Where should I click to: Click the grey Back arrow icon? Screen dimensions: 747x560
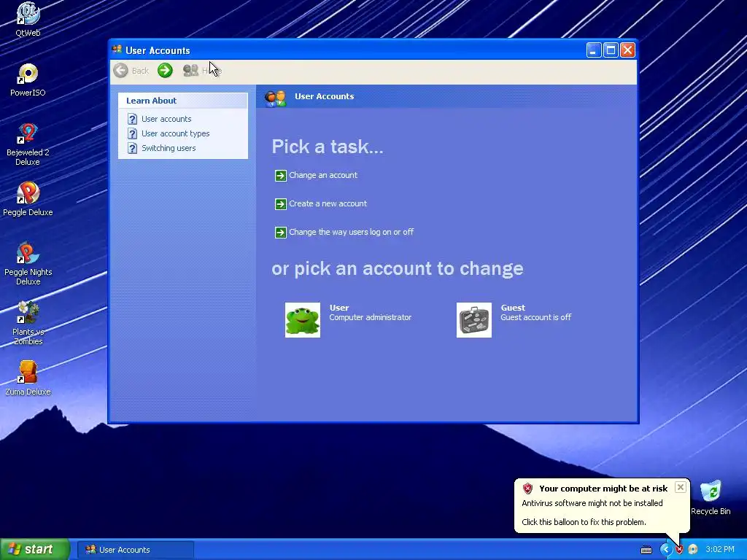pyautogui.click(x=120, y=71)
